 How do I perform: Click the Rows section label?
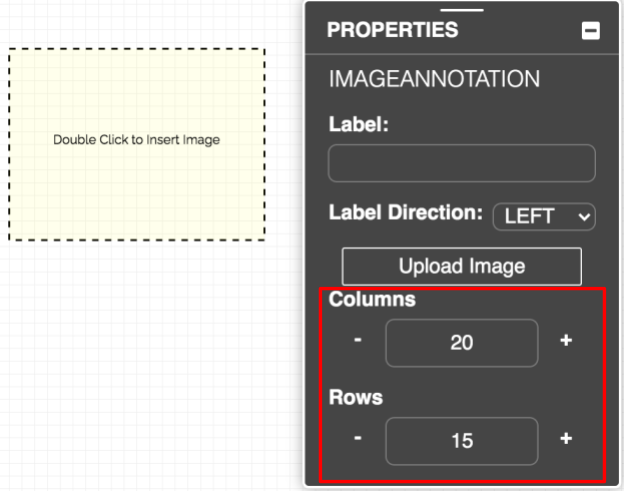tap(356, 397)
